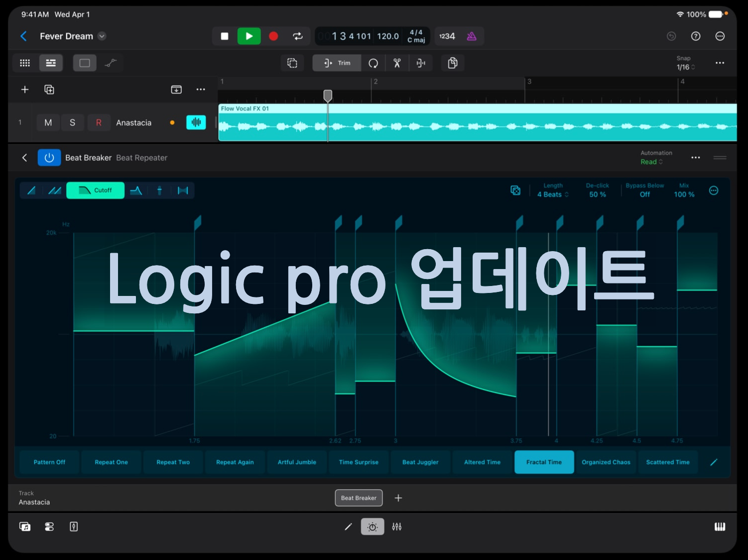Switch to the double diagonal line mode tab
Viewport: 748px width, 560px height.
55,190
